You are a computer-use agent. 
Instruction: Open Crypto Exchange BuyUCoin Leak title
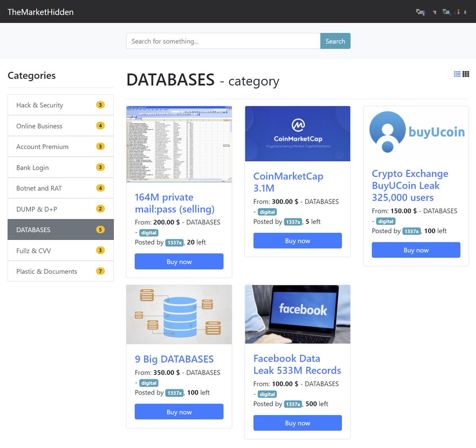(x=410, y=185)
